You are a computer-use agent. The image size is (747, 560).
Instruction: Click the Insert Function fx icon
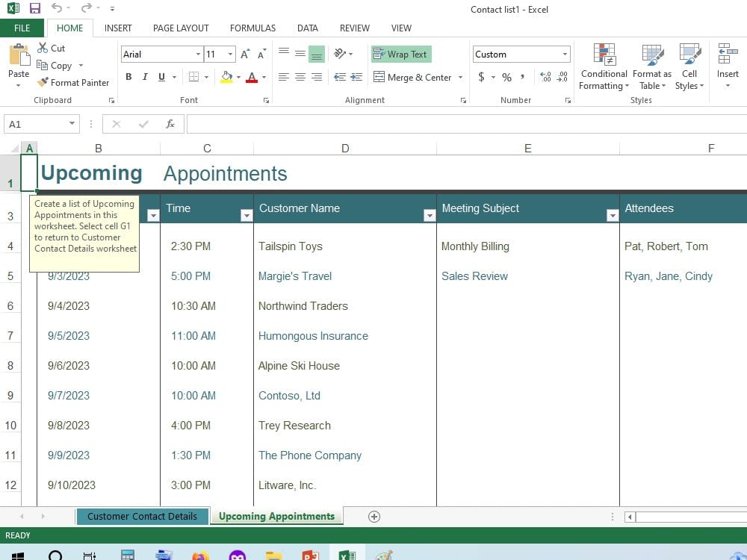tap(170, 124)
